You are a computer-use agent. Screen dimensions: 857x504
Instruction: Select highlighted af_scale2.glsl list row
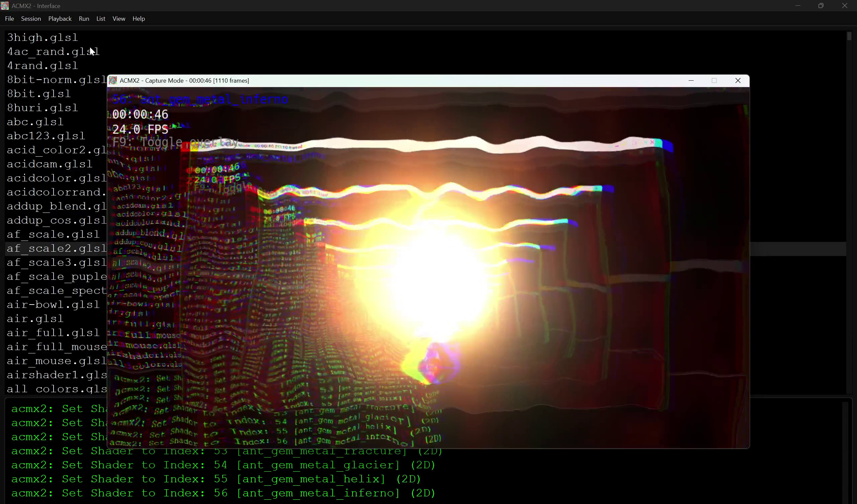[x=57, y=249]
